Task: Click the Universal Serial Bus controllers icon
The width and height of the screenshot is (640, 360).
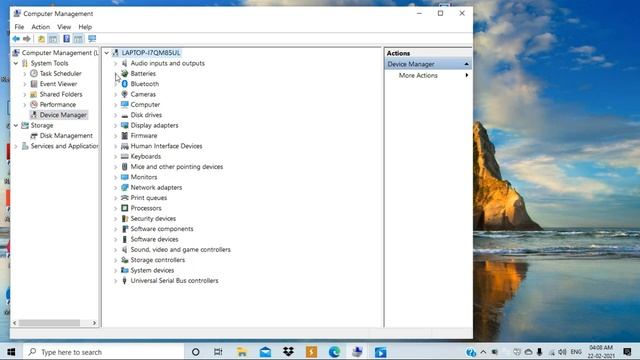Action: pos(124,280)
